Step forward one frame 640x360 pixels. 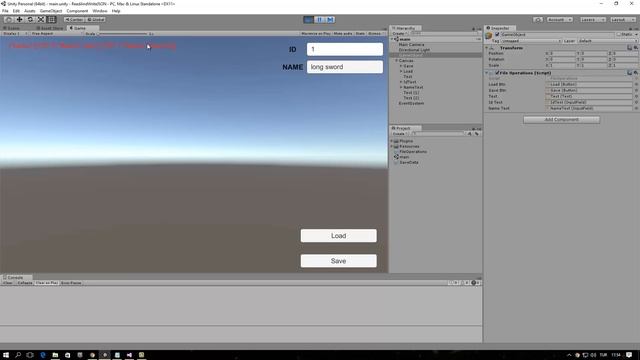click(x=330, y=20)
